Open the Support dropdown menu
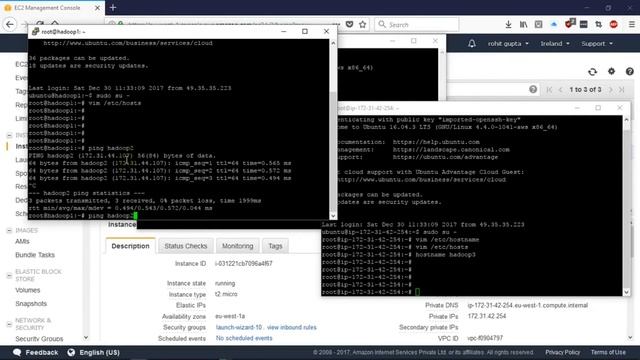640x360 pixels. tap(597, 44)
